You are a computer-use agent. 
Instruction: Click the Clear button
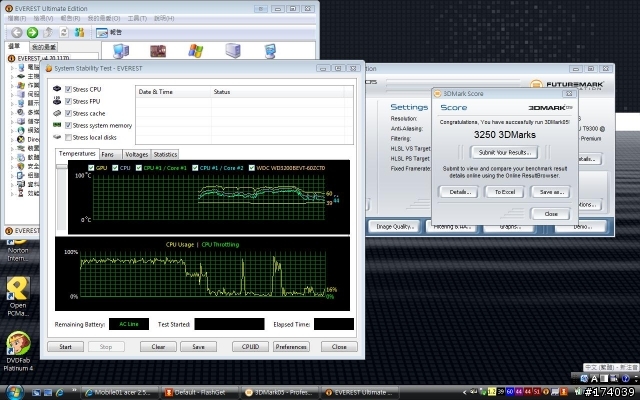[158, 347]
